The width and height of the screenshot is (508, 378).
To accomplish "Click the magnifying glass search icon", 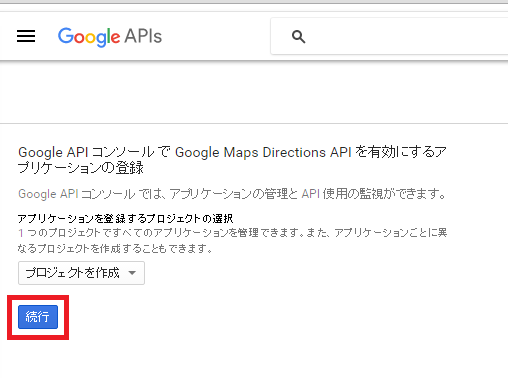I will [298, 36].
